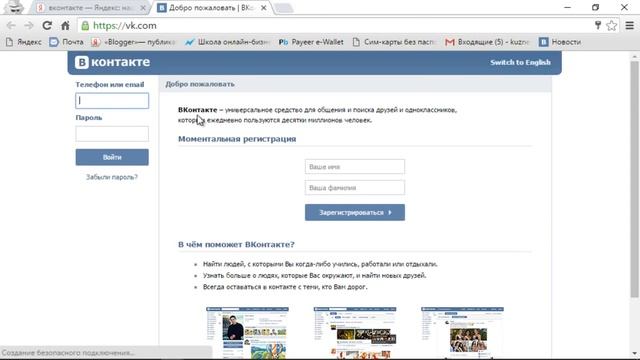Click the Добро пожаловать page title
640x360 pixels.
pyautogui.click(x=200, y=84)
